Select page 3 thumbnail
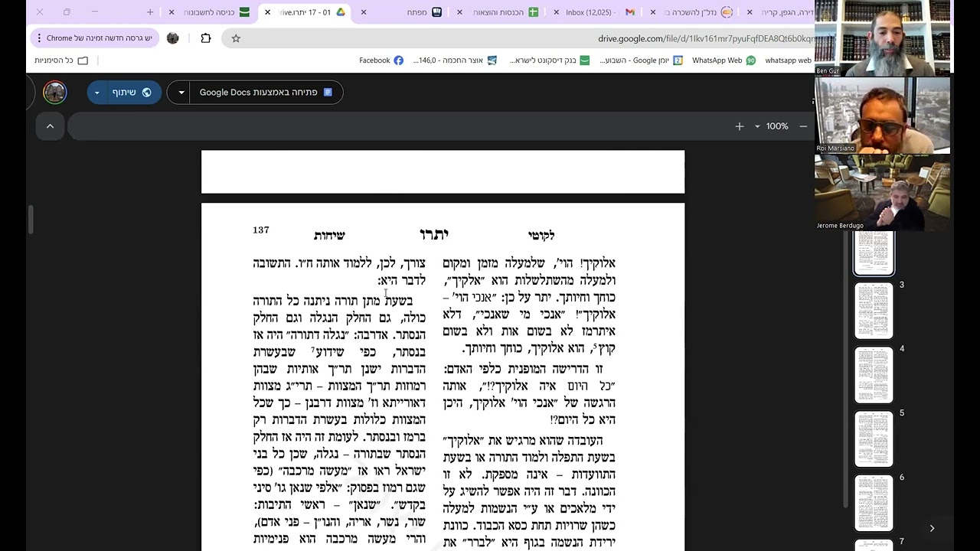980x551 pixels. tap(874, 310)
